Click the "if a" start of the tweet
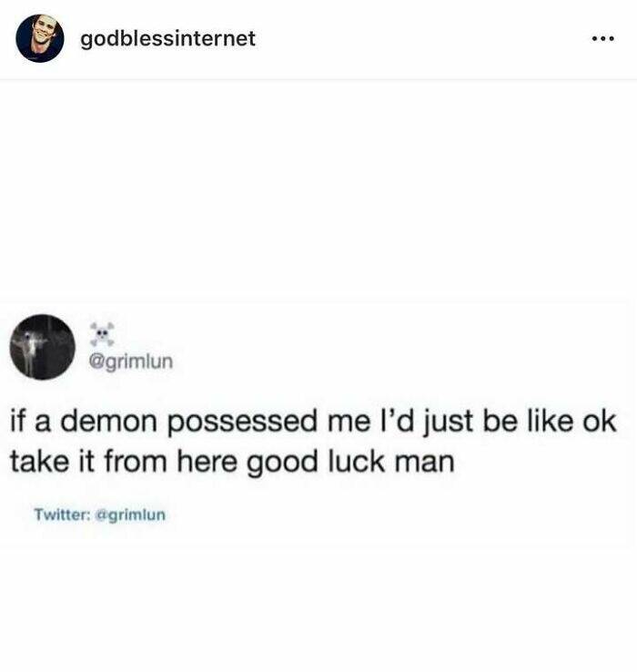The image size is (637, 672). coord(30,422)
